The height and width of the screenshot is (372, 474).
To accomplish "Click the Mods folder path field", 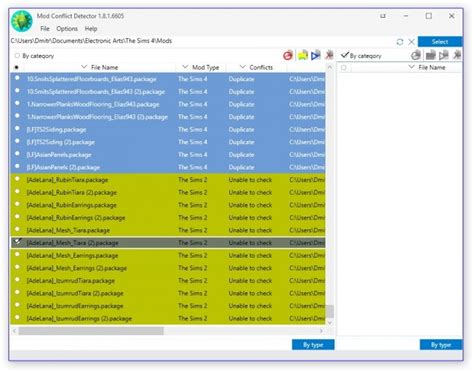I will tap(202, 41).
